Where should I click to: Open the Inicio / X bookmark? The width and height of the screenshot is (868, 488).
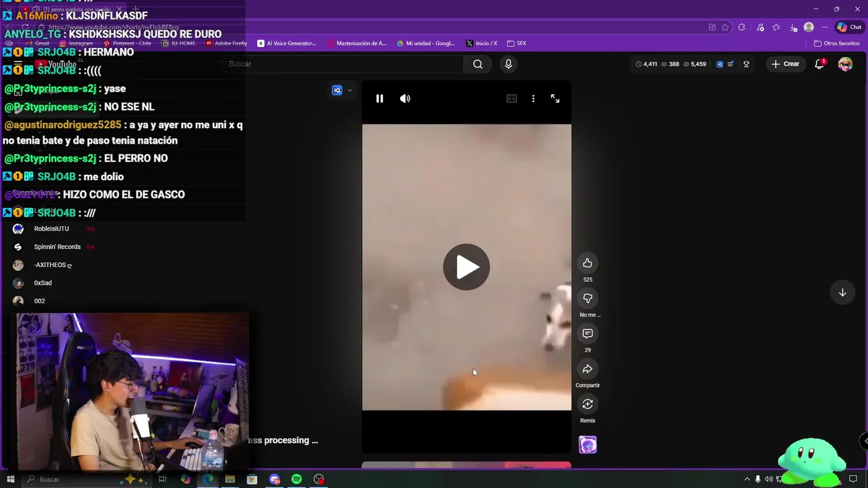(x=481, y=43)
